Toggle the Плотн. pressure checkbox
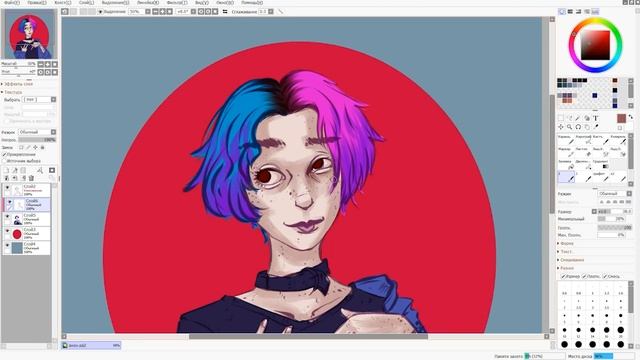640x360 pixels. pyautogui.click(x=584, y=277)
